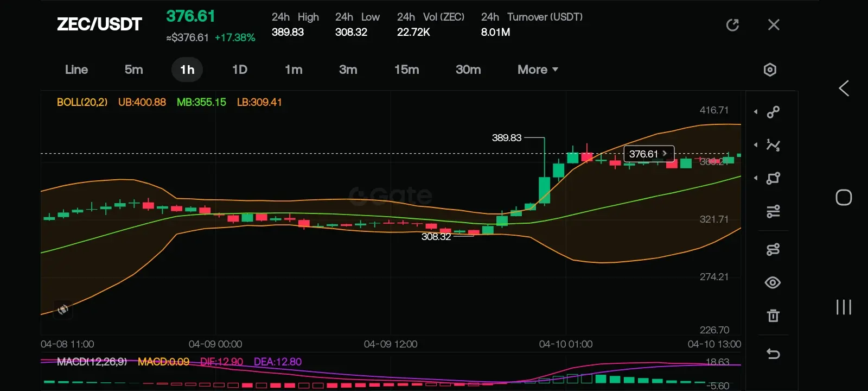Tap the DEA:12.80 value
The height and width of the screenshot is (391, 868).
[278, 362]
